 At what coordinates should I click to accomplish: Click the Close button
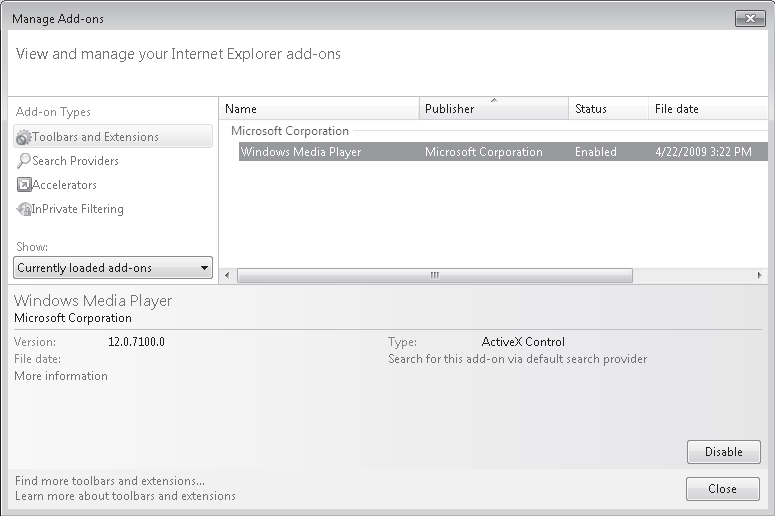click(723, 489)
